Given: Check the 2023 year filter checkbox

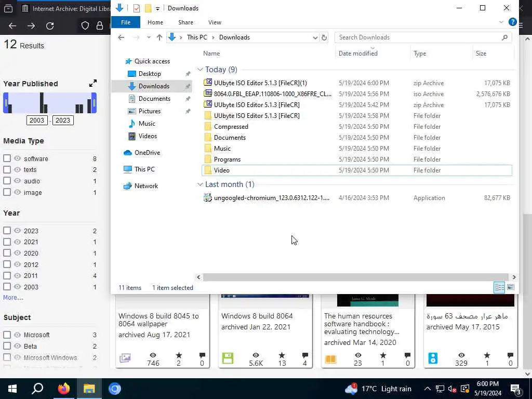Looking at the screenshot, I should pyautogui.click(x=7, y=231).
